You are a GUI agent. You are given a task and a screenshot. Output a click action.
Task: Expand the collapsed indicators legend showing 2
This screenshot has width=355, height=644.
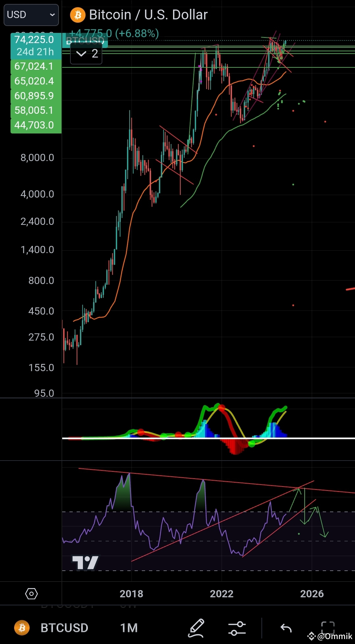click(86, 53)
